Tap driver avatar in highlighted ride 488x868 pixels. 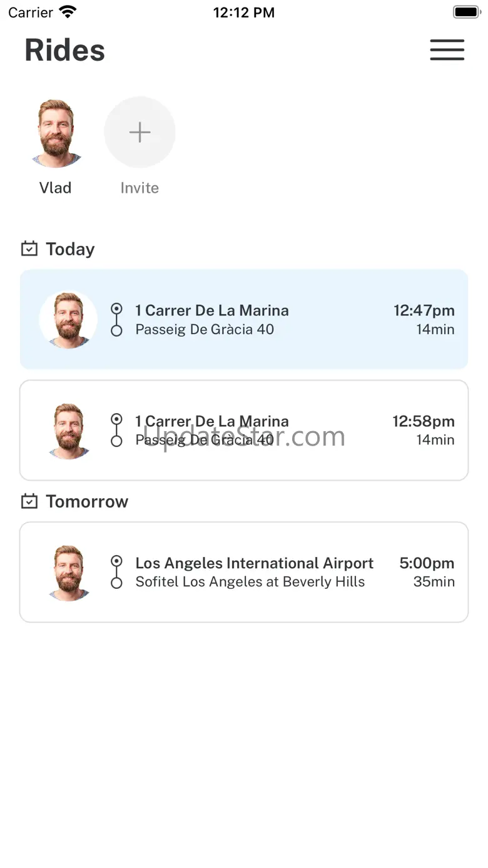pyautogui.click(x=68, y=320)
